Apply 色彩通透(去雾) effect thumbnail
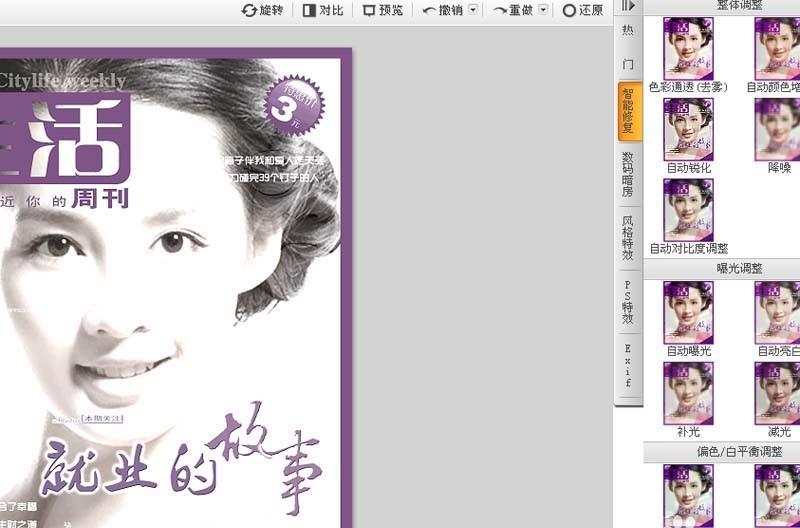Screen dimensions: 800x528 coord(688,48)
